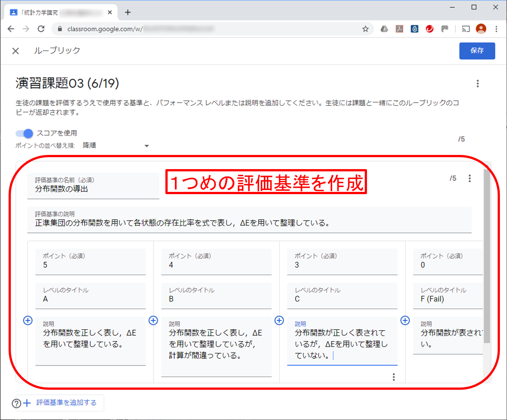This screenshot has height=420, width=507.
Task: Open the help question mark icon
Action: [x=16, y=404]
